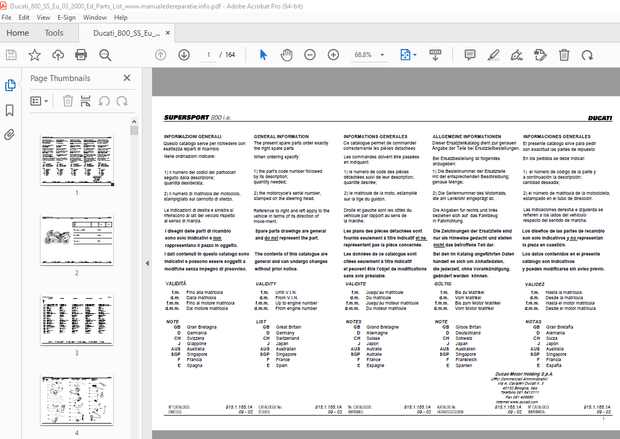Image resolution: width=620 pixels, height=439 pixels.
Task: Rotate clockwise in thumbnails panel
Action: coord(122,101)
